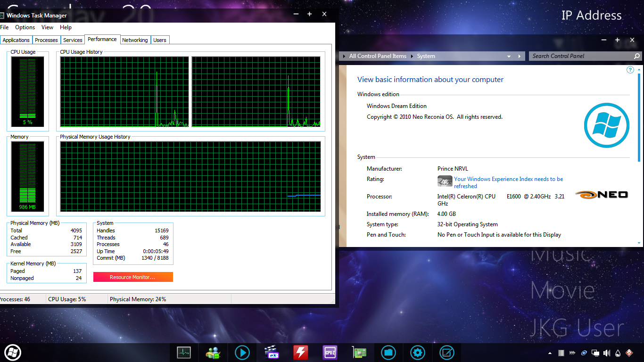Click the water-droplet tray icon
Image resolution: width=644 pixels, height=362 pixels.
618,353
